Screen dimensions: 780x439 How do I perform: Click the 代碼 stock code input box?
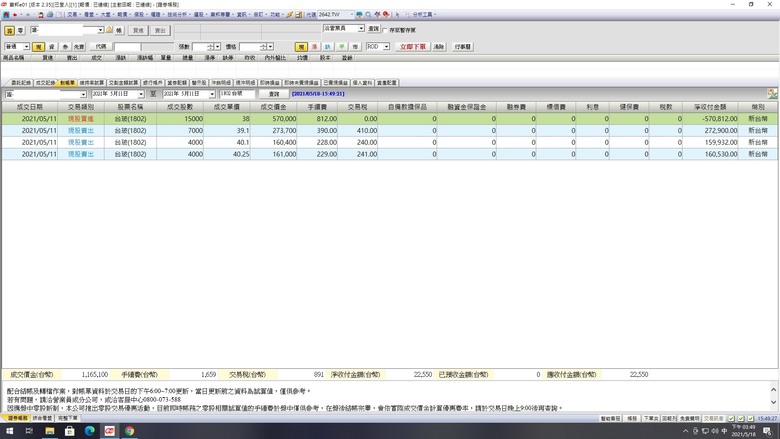[127, 47]
